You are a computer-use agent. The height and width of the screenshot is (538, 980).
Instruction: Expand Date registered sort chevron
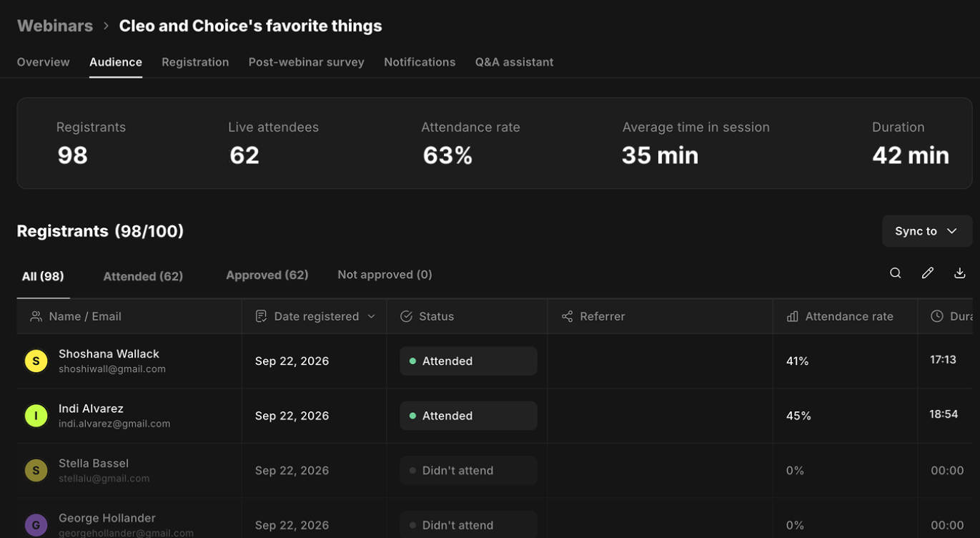click(371, 316)
